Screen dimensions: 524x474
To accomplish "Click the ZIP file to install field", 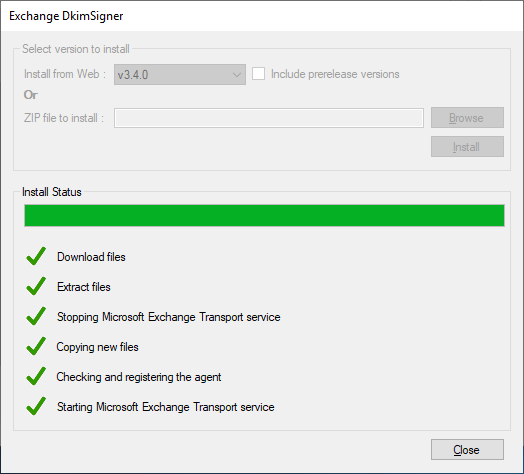I will point(269,118).
